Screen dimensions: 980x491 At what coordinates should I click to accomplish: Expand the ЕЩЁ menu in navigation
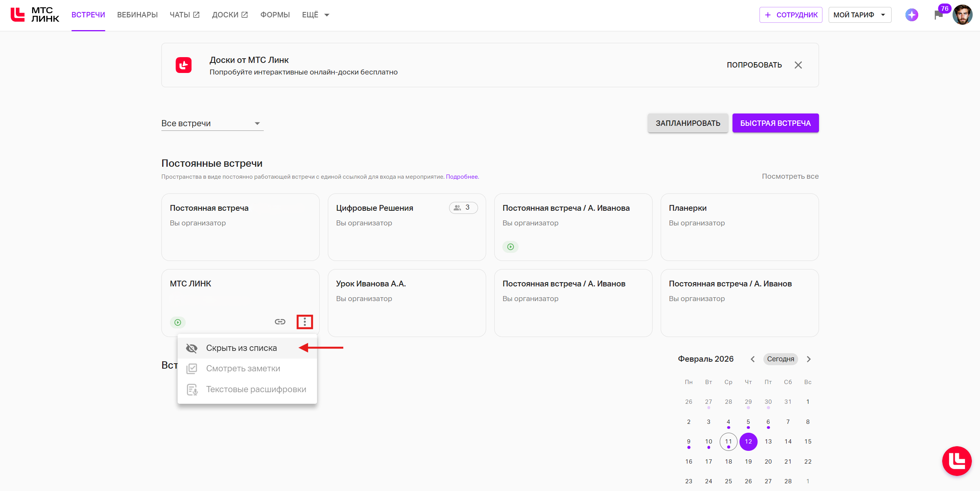tap(315, 15)
